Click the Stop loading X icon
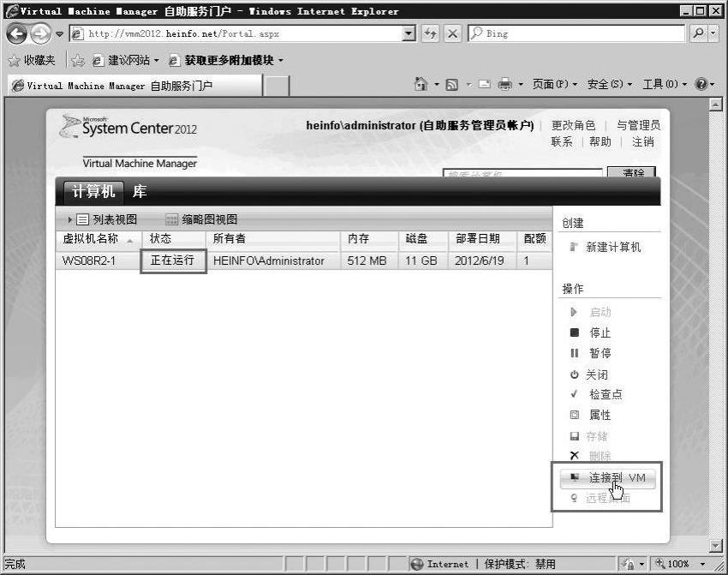 453,33
